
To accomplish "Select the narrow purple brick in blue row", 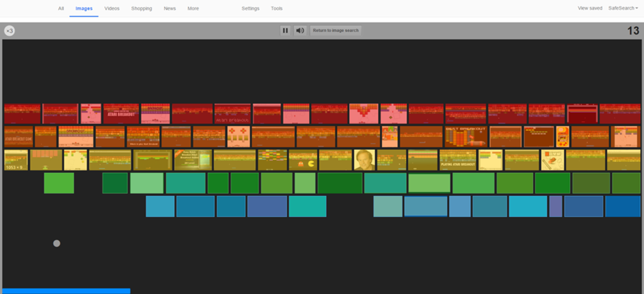I will point(556,206).
